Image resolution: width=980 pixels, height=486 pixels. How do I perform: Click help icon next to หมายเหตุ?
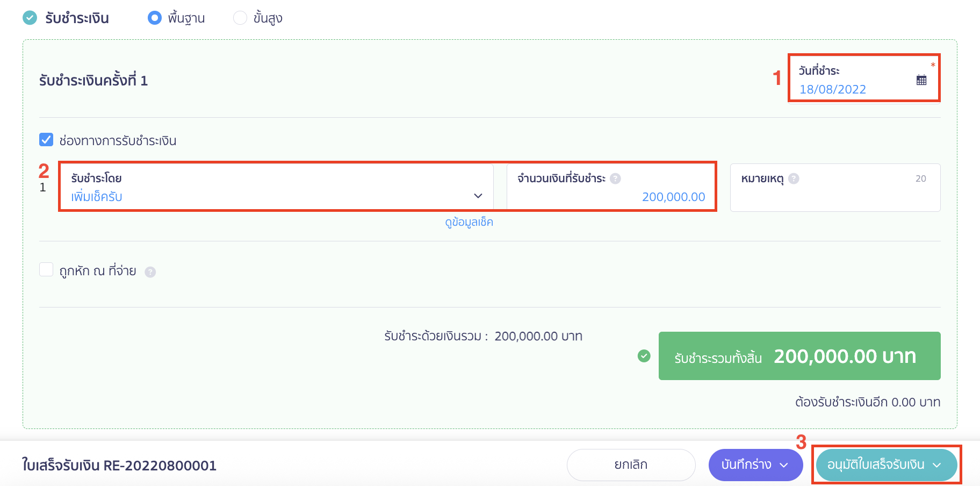click(794, 178)
